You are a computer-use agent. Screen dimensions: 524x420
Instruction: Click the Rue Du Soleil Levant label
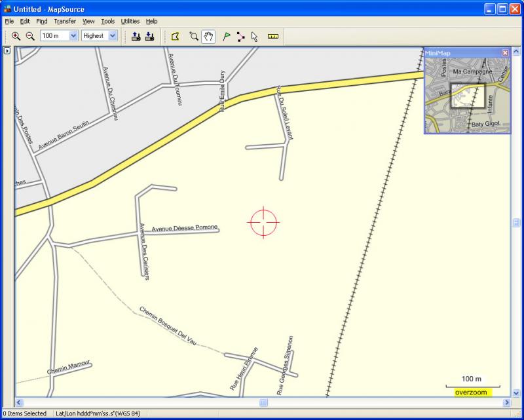284,113
